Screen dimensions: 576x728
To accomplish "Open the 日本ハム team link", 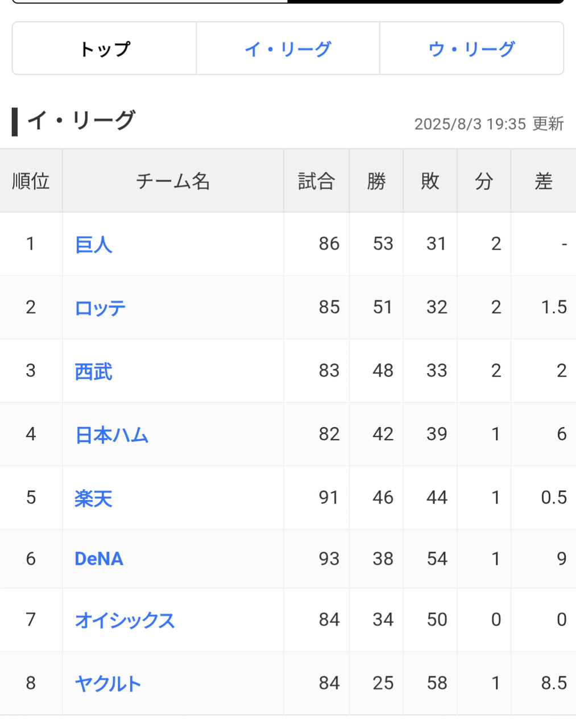I will (111, 435).
